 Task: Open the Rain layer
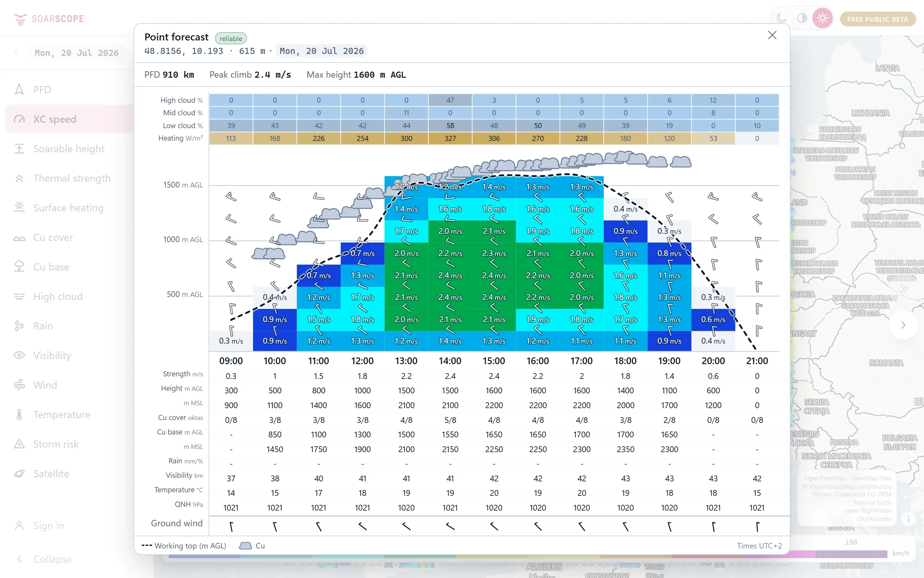tap(69, 326)
